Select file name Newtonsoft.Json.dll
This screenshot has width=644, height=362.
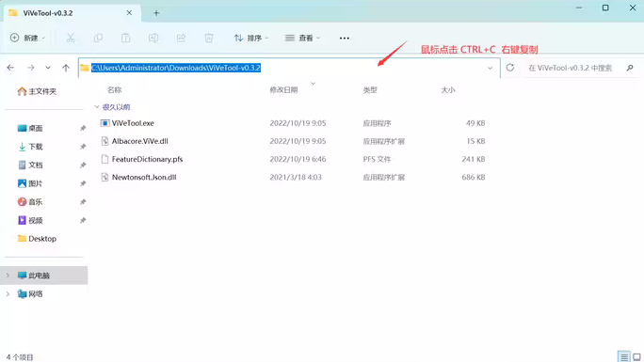tap(144, 177)
